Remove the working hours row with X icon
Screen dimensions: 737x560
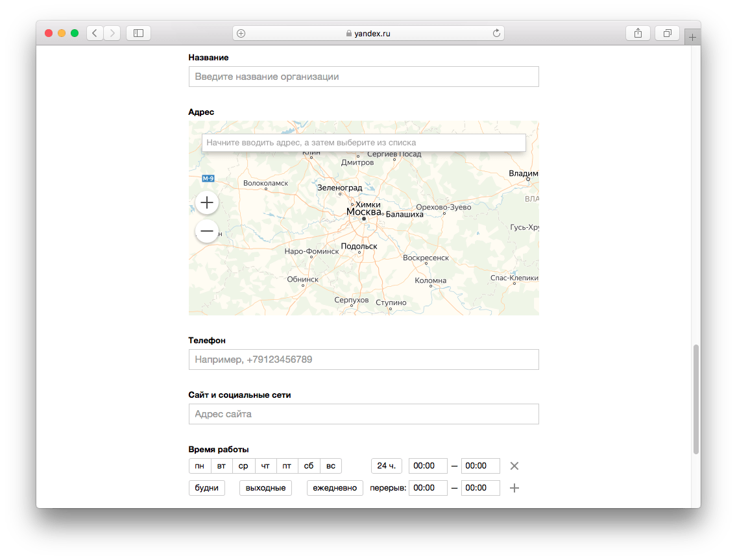[514, 466]
